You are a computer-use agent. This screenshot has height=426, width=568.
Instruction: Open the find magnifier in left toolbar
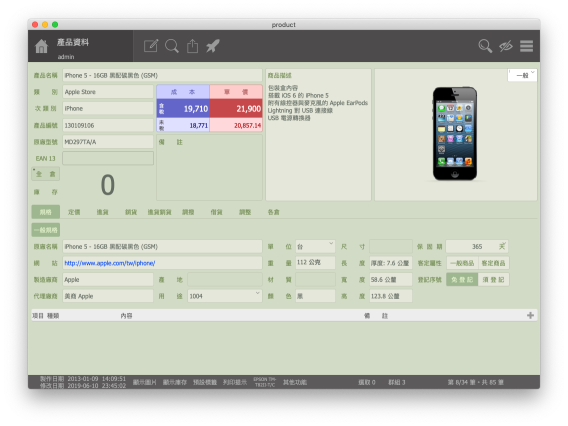point(172,46)
